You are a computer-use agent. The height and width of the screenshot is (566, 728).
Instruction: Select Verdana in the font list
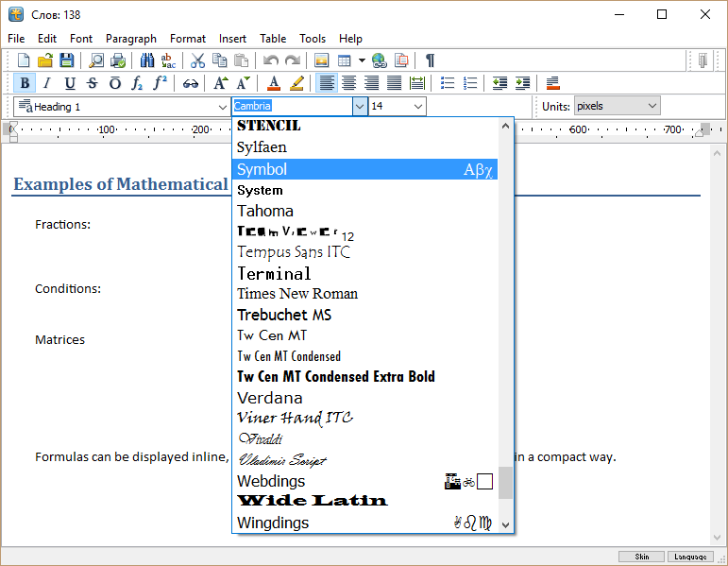pyautogui.click(x=270, y=398)
